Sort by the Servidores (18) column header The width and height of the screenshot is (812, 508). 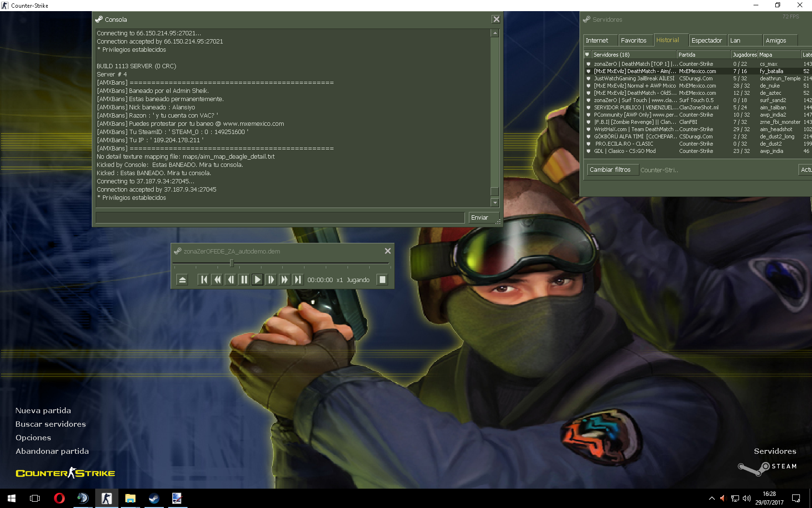coord(634,55)
